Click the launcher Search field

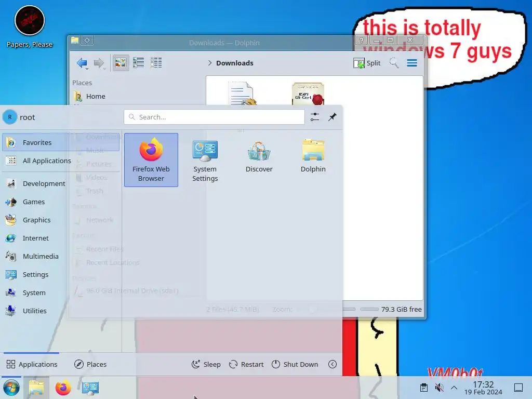214,117
